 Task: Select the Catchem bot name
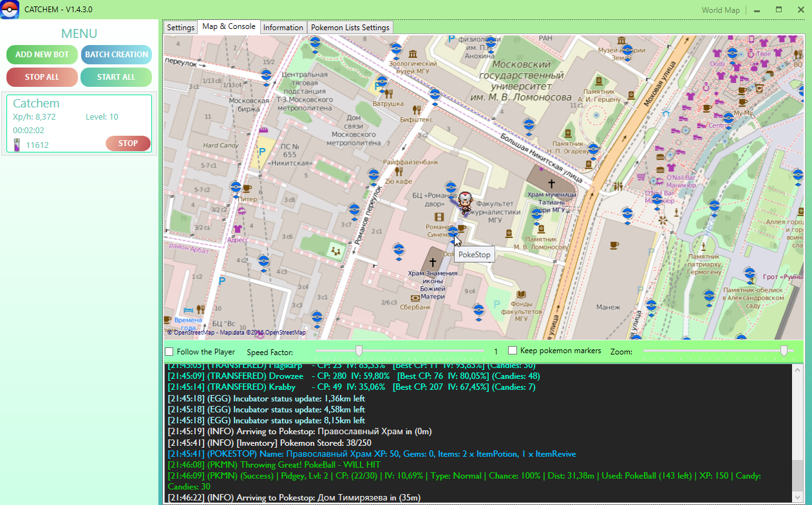[36, 104]
